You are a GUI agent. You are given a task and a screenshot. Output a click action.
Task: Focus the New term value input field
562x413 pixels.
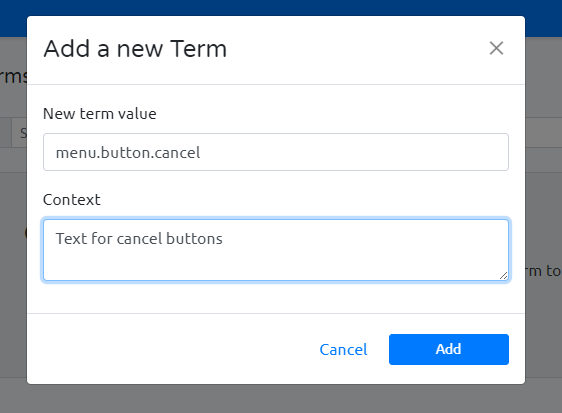coord(276,152)
